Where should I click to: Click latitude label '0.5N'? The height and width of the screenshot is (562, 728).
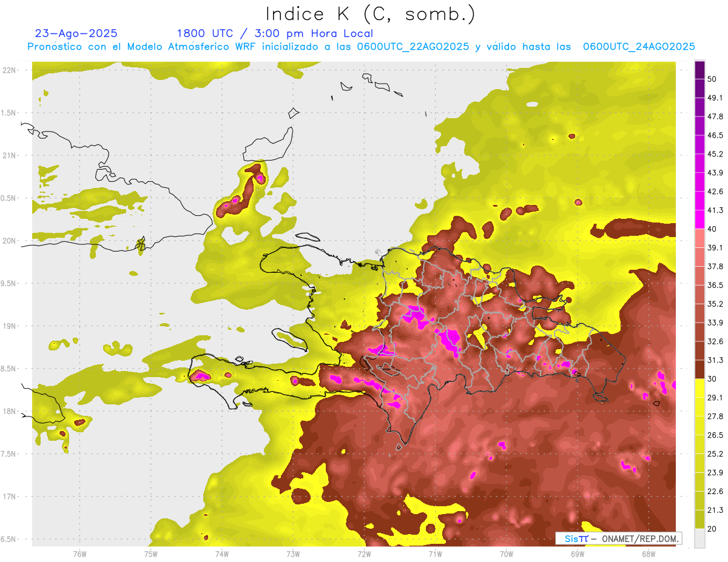tap(8, 198)
